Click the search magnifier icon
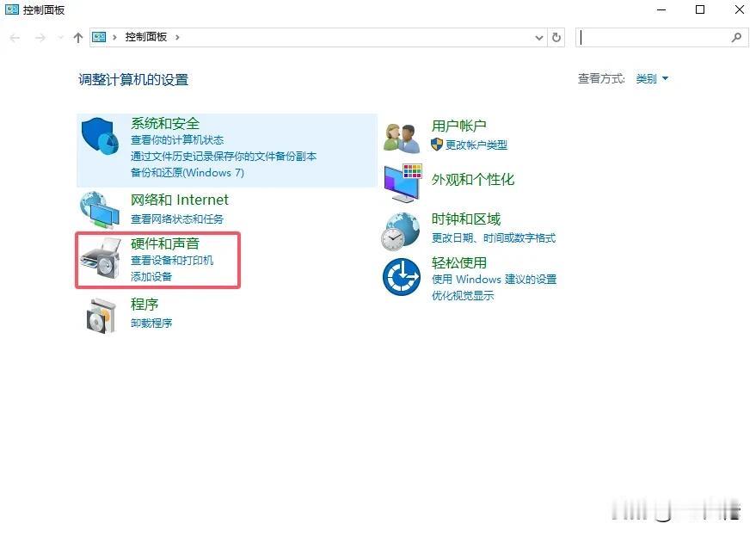This screenshot has width=756, height=536. pyautogui.click(x=737, y=37)
